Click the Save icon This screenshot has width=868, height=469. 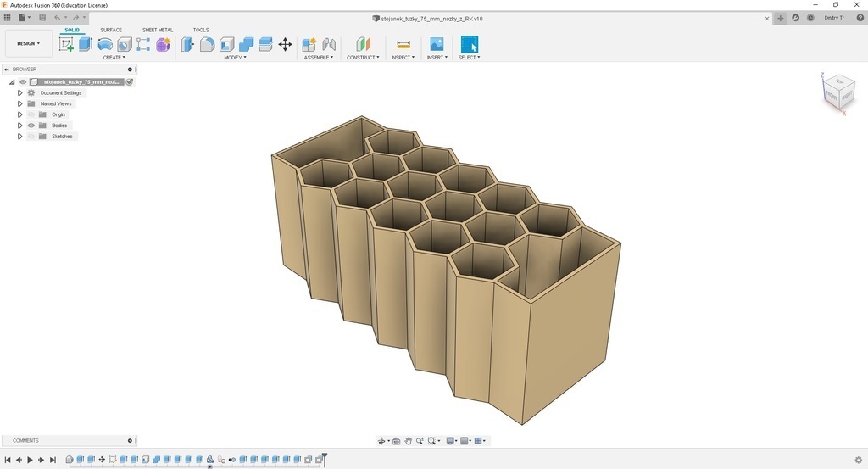(x=42, y=18)
